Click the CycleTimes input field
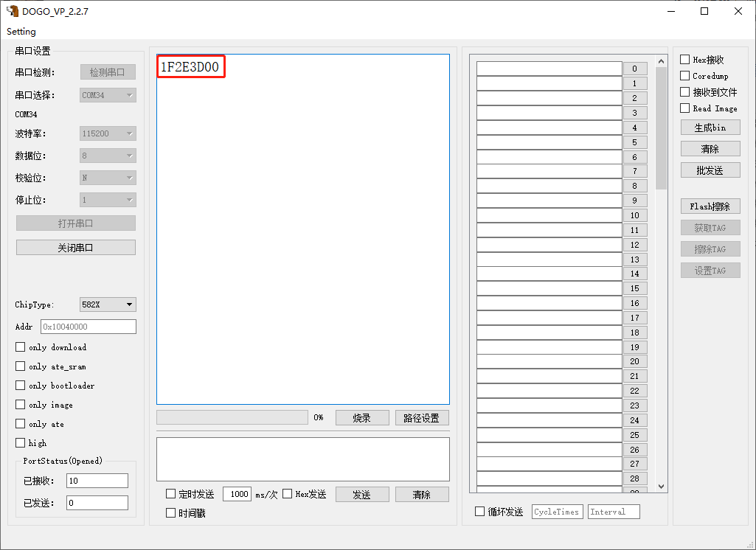This screenshot has width=756, height=550. 558,512
